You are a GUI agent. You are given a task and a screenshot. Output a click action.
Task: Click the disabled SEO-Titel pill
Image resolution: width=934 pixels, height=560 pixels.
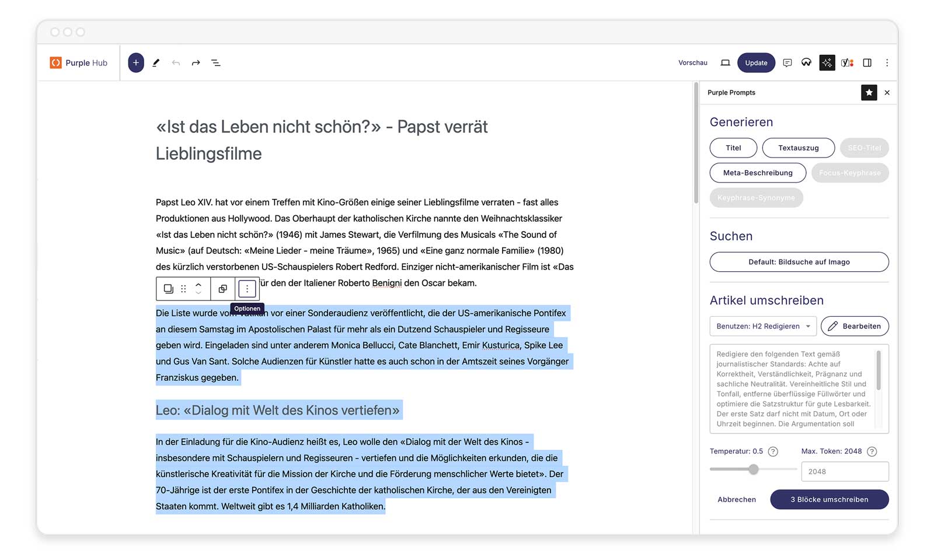coord(864,148)
